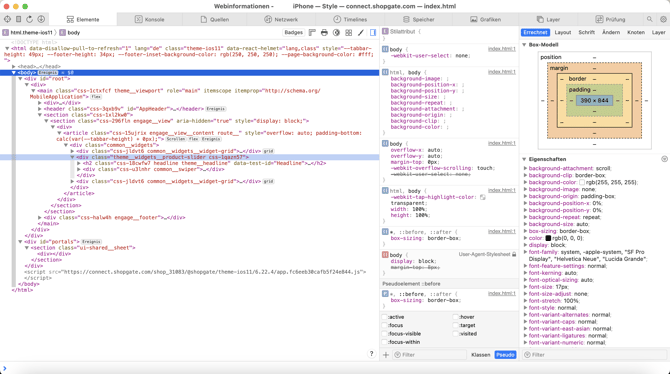The image size is (670, 374).
Task: Switch to the Timelines tab
Action: [x=350, y=19]
